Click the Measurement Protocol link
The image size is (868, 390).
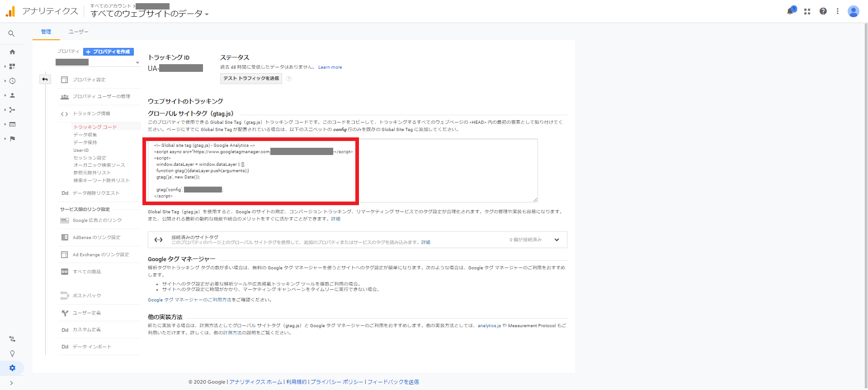click(x=532, y=326)
